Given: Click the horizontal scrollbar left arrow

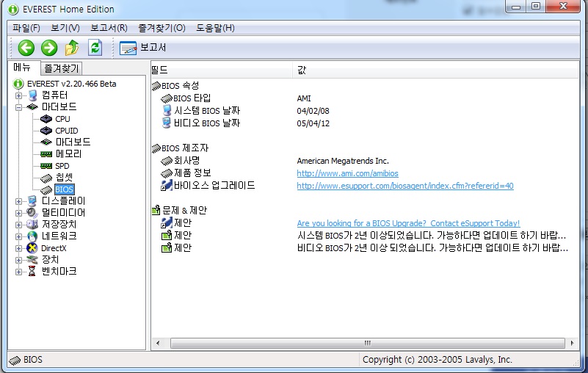Looking at the screenshot, I should (158, 343).
